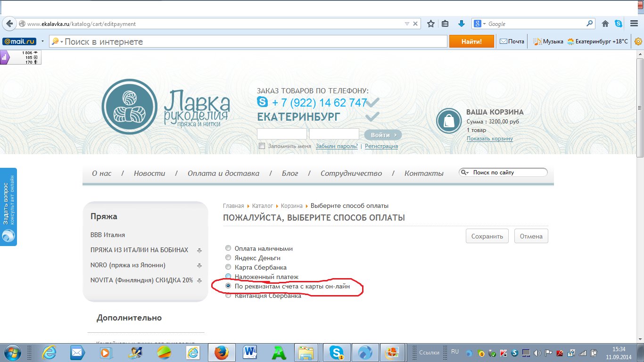Expand NORO (пряжа из Японии) category
The height and width of the screenshot is (362, 644).
(199, 265)
